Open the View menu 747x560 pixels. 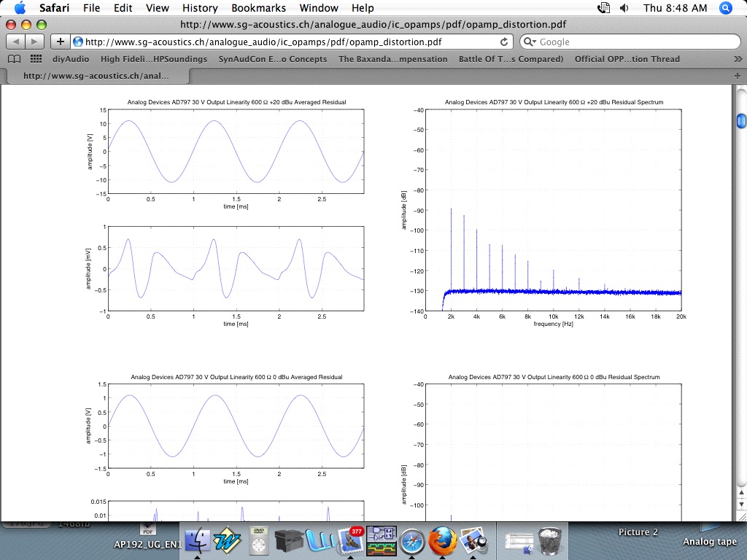point(158,8)
